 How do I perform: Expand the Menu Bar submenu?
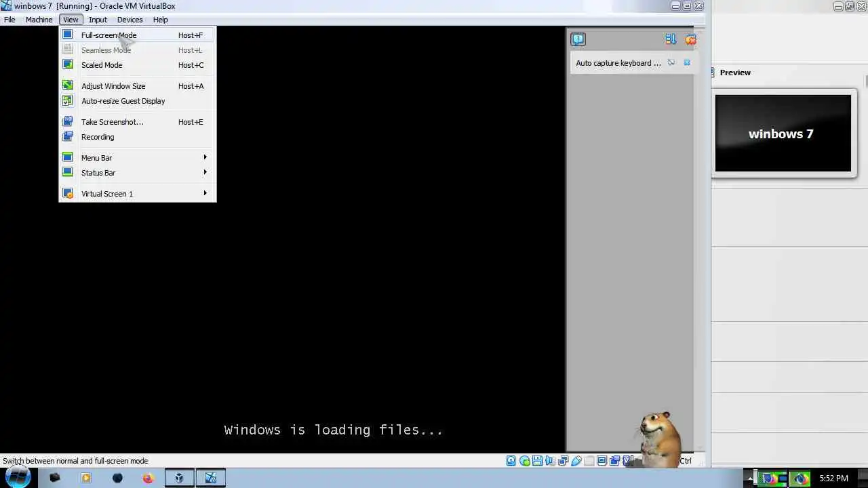(x=138, y=158)
